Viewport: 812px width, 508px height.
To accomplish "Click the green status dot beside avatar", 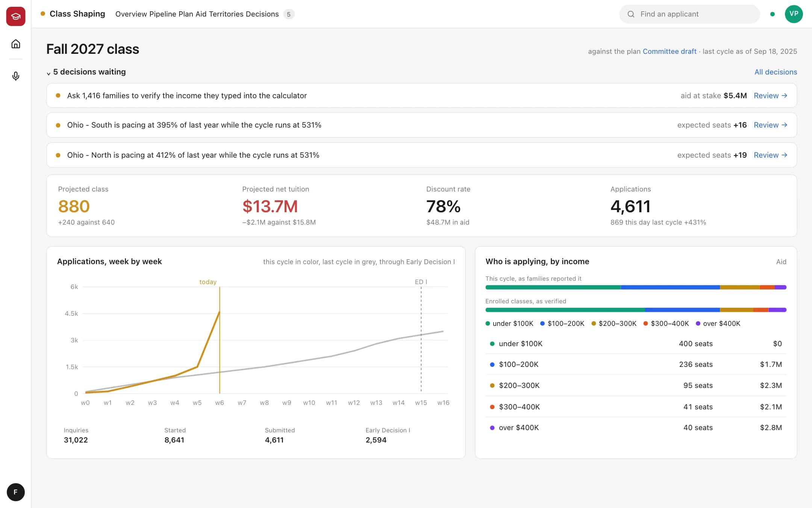I will coord(772,14).
